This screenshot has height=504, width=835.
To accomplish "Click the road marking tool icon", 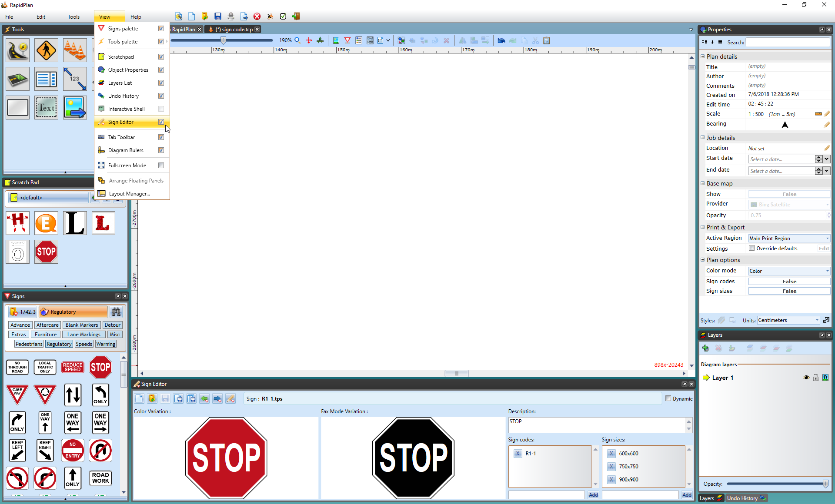I will [x=18, y=78].
